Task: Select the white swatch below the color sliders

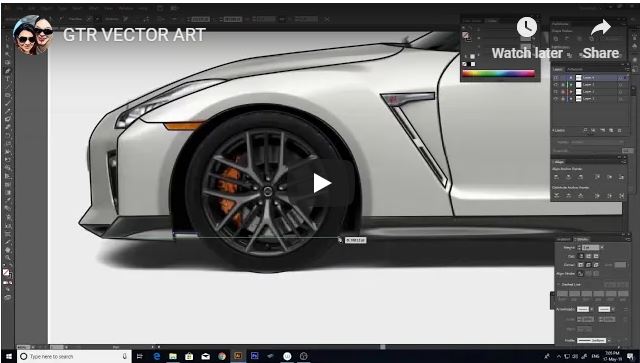Action: [473, 64]
